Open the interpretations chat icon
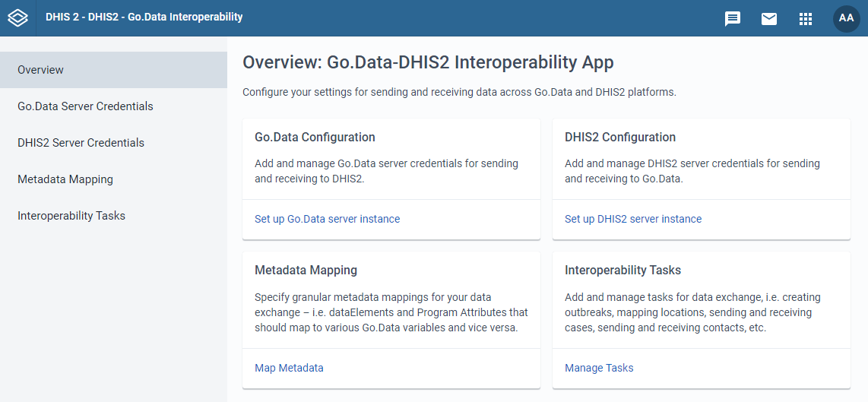The width and height of the screenshot is (868, 402). click(x=733, y=19)
